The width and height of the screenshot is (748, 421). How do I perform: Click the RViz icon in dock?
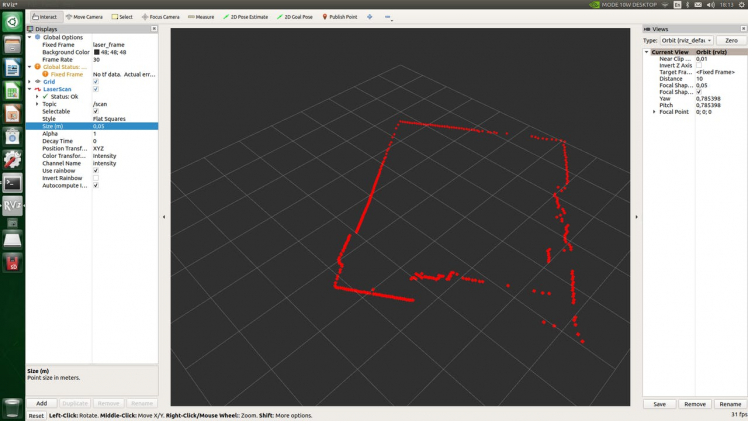12,206
